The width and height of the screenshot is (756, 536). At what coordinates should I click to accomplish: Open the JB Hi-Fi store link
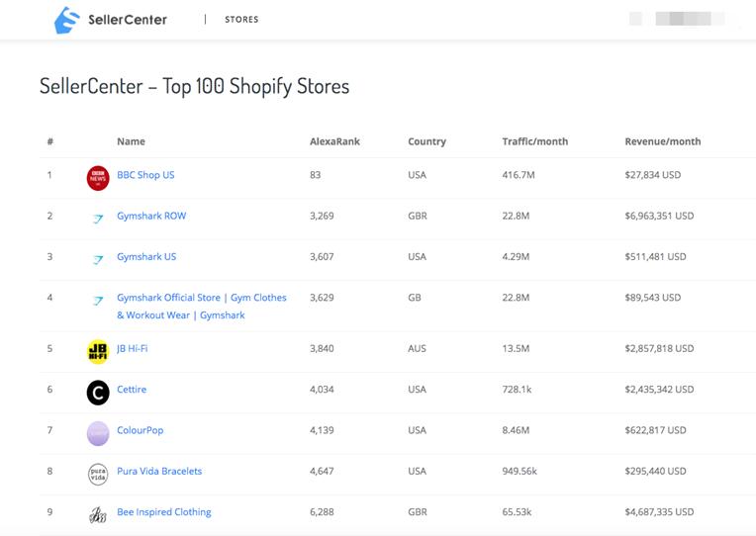[x=133, y=348]
